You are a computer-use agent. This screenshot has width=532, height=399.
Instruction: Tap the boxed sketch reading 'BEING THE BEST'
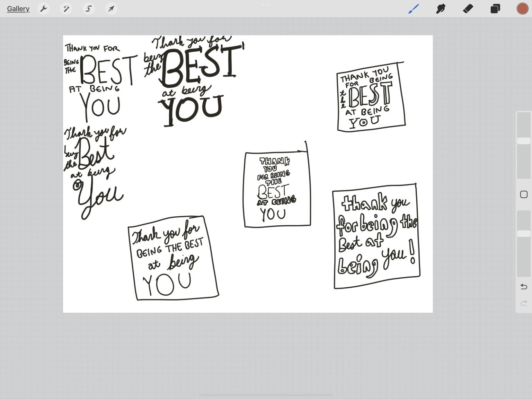pos(173,258)
